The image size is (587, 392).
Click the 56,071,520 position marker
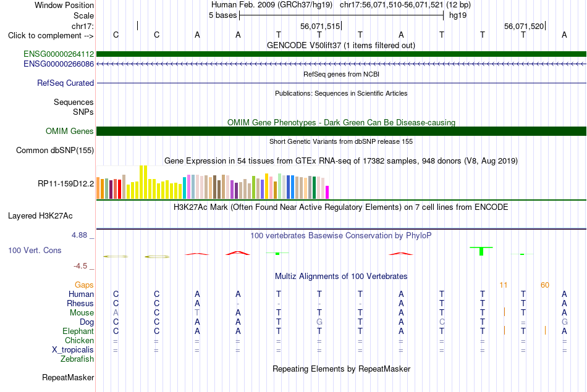point(525,26)
